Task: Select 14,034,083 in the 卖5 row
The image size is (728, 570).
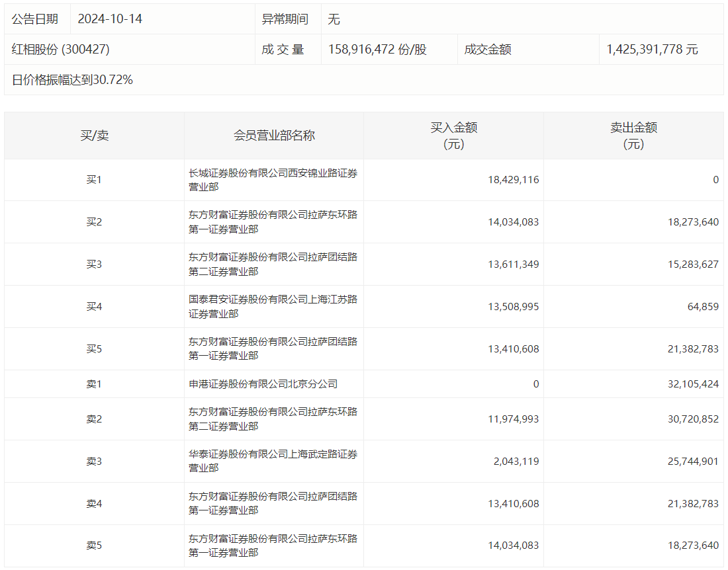Action: click(x=514, y=546)
